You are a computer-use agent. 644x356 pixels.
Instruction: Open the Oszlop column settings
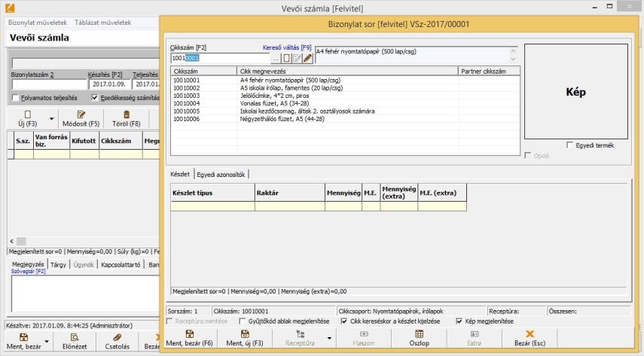(x=419, y=338)
